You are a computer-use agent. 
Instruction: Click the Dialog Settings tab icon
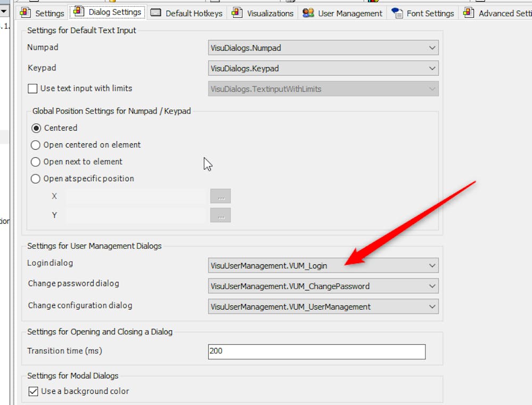click(x=78, y=12)
